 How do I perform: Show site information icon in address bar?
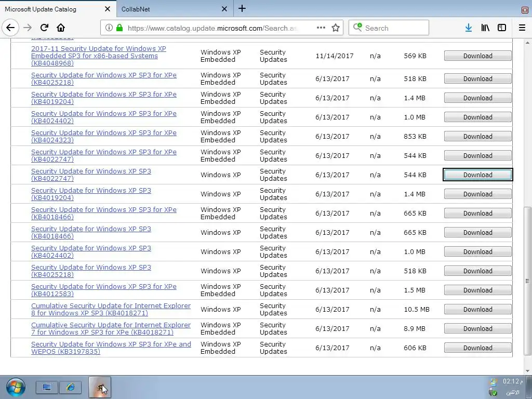click(109, 28)
